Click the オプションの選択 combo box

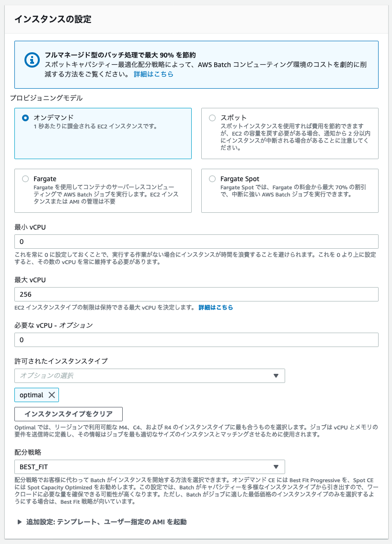pos(150,376)
